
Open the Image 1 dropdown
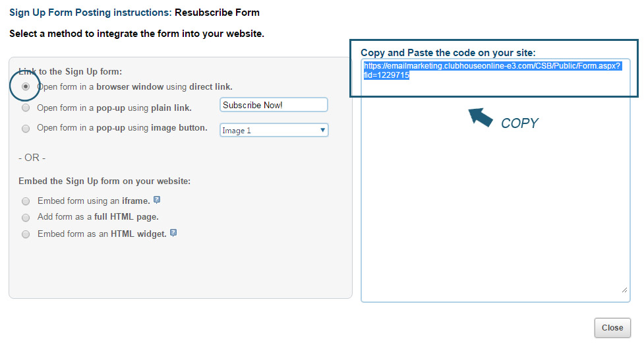(x=274, y=131)
